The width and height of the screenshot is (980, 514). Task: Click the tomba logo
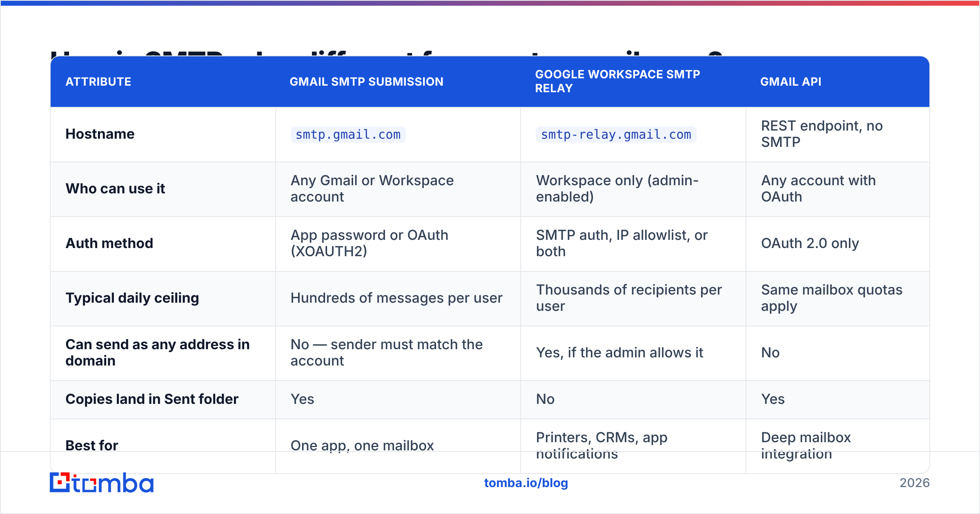point(102,483)
